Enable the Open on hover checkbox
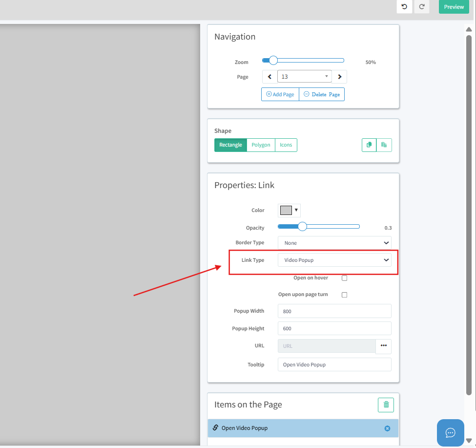476x448 pixels. coord(344,278)
